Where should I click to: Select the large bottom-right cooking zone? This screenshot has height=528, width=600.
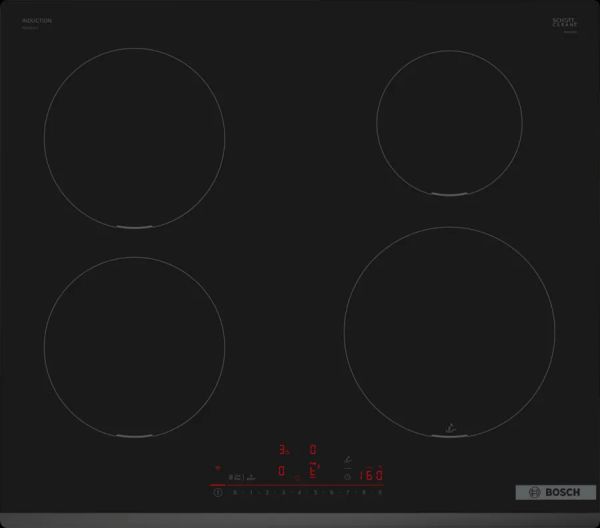(449, 330)
